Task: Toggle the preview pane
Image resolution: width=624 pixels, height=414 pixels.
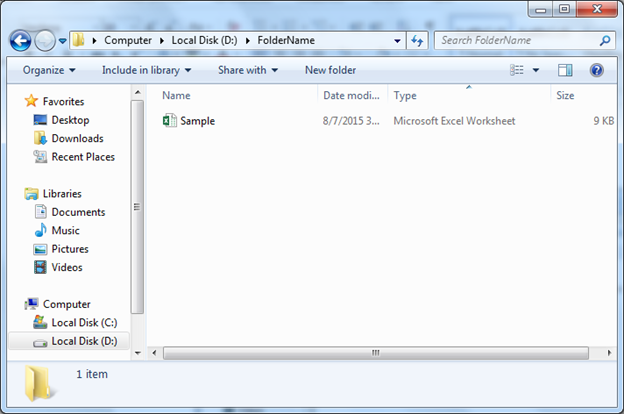Action: click(565, 70)
